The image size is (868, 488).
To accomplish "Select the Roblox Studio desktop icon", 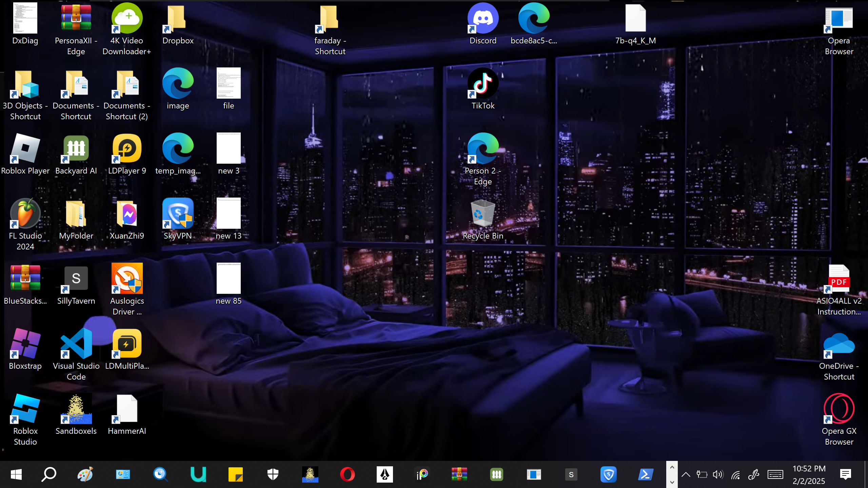I will pyautogui.click(x=25, y=409).
